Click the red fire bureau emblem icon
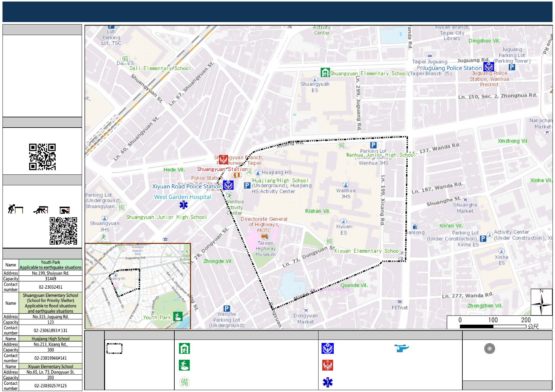555x392 pixels. (x=223, y=160)
